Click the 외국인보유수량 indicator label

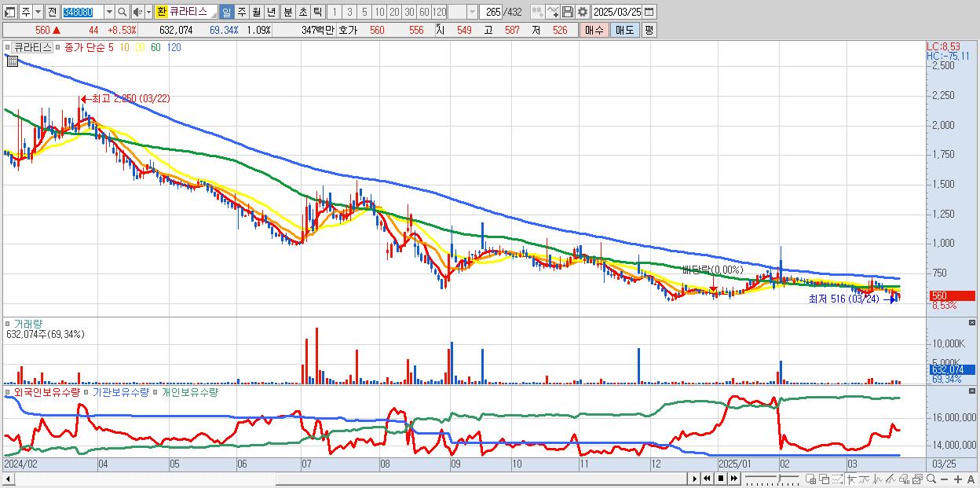46,391
